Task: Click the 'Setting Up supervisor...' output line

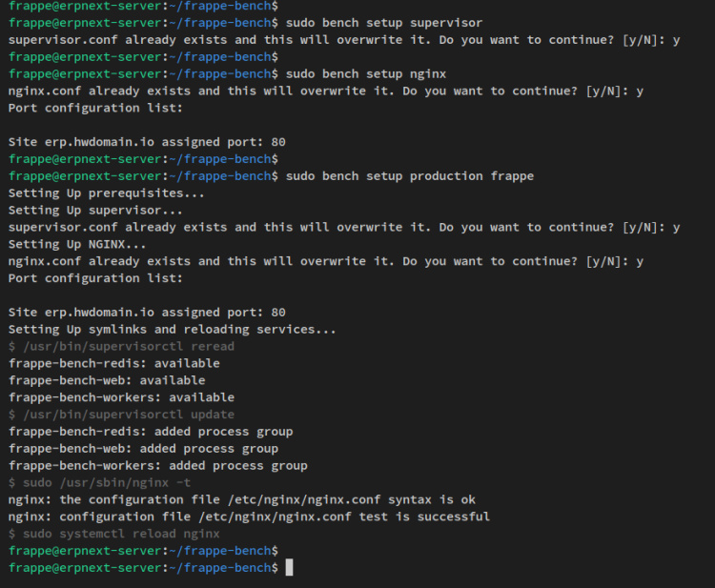Action: click(x=95, y=211)
